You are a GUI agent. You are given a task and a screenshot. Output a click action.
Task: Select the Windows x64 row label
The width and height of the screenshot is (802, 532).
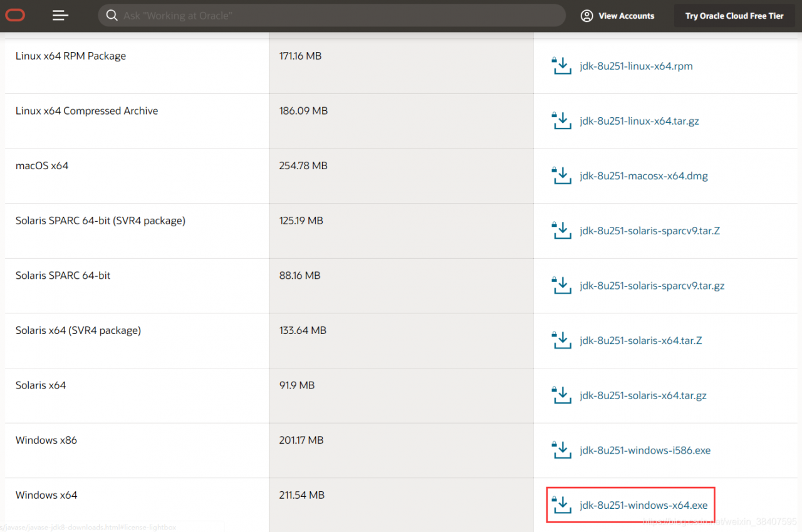pyautogui.click(x=46, y=495)
